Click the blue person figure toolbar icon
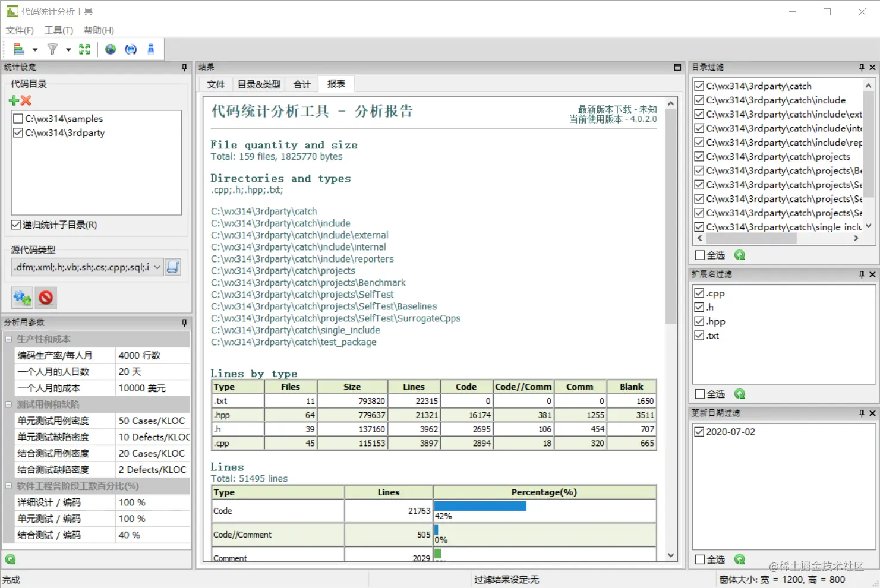 [x=151, y=49]
